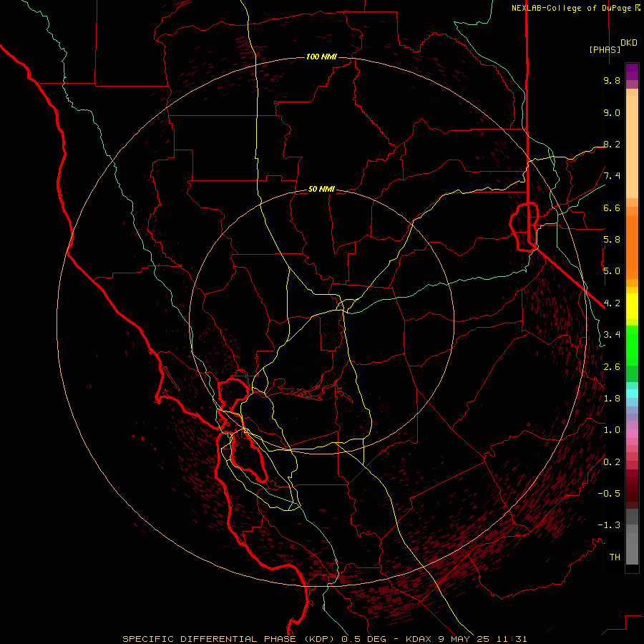Click the -1.3 value on the scale

coord(609,525)
